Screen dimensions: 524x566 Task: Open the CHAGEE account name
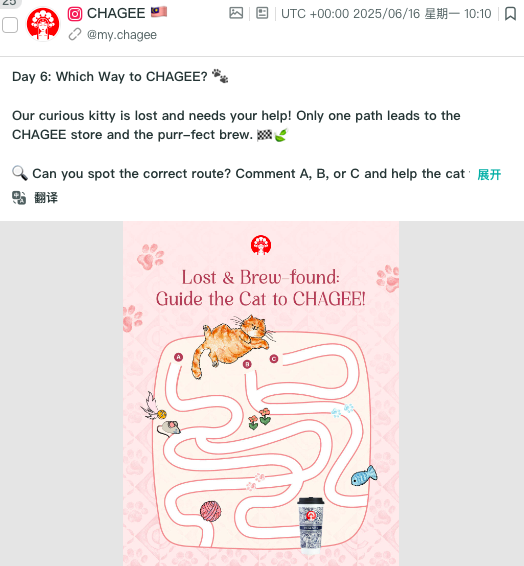click(116, 14)
